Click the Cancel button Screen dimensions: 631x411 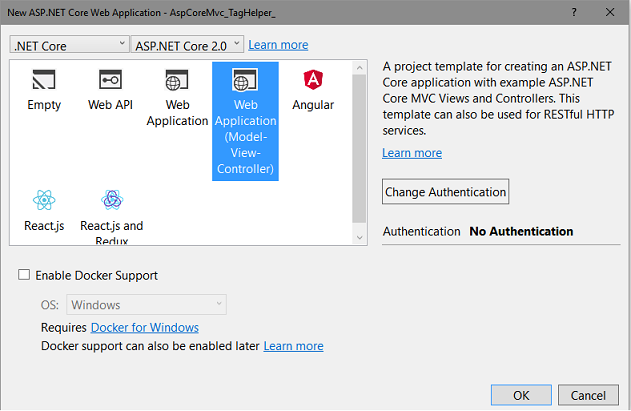tap(588, 395)
